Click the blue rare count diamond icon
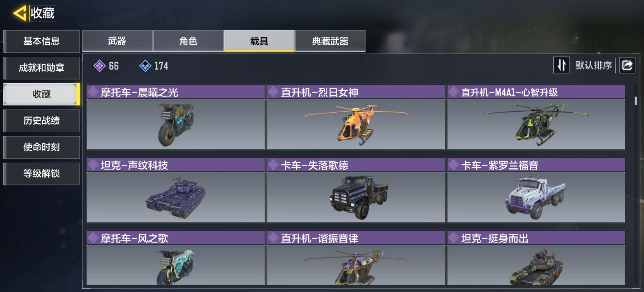 pos(145,66)
